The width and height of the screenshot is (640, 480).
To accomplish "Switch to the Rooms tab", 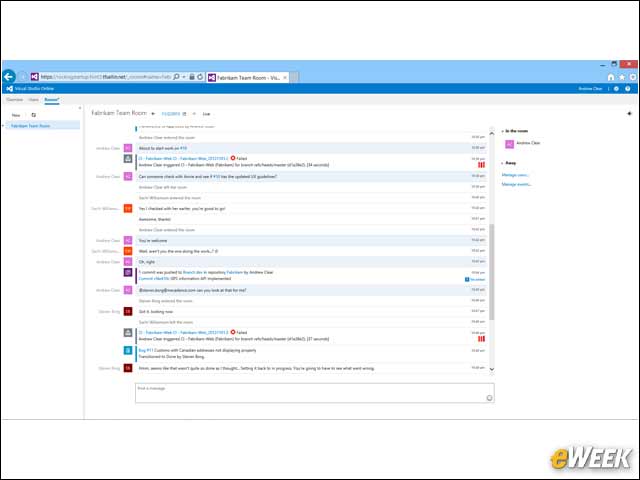I will pyautogui.click(x=51, y=100).
